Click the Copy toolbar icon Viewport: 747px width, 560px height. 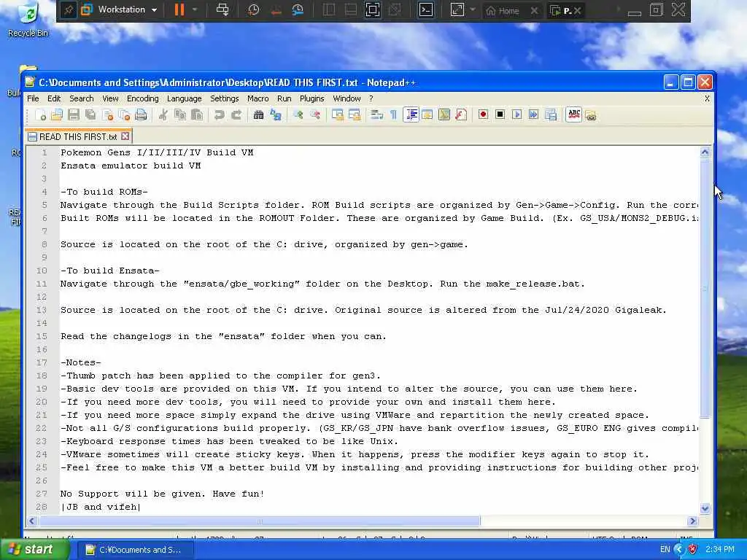click(x=180, y=114)
